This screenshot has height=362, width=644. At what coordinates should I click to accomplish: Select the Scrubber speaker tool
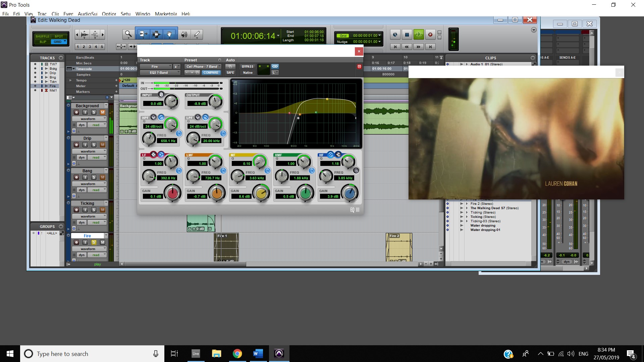tap(184, 34)
